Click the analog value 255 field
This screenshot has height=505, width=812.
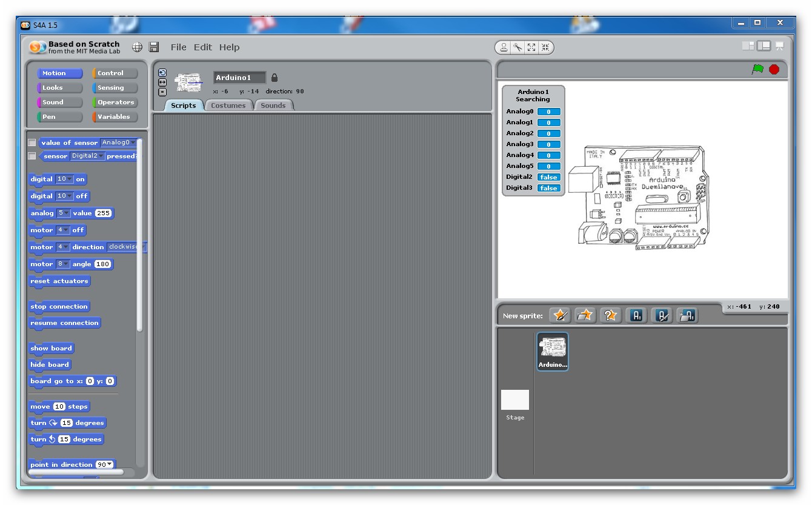104,213
